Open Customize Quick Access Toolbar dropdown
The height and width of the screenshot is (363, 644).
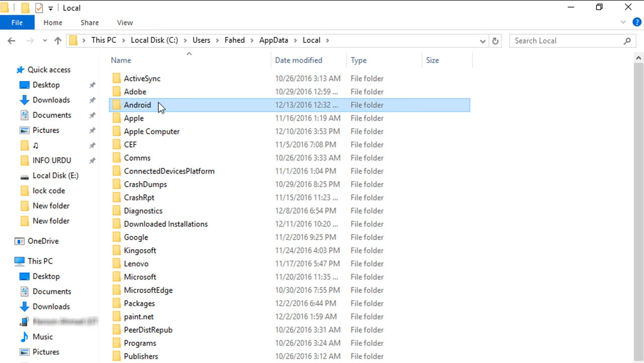51,9
